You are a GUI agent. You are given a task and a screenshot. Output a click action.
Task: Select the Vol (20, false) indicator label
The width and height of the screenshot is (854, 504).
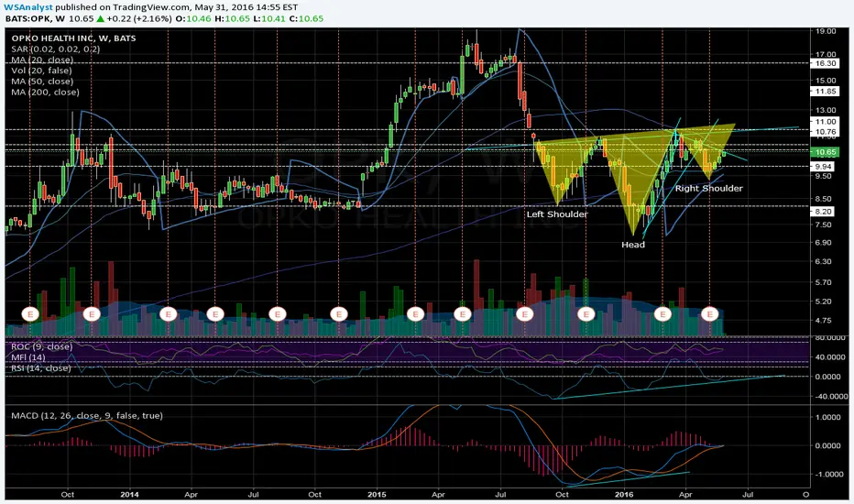tap(41, 71)
